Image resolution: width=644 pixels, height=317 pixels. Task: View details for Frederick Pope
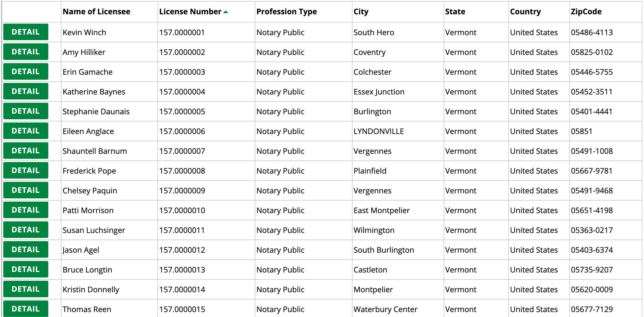point(25,170)
